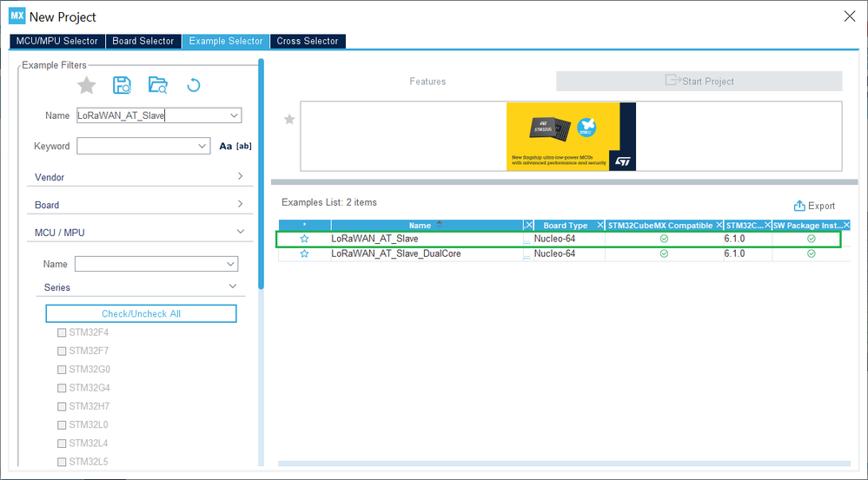868x480 pixels.
Task: Check the STM32G0 series checkbox
Action: [62, 370]
